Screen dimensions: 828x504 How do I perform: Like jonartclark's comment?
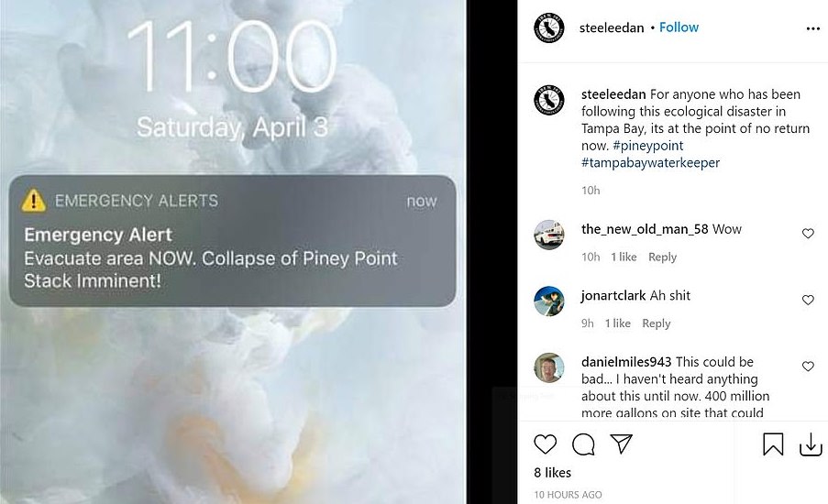tap(808, 301)
